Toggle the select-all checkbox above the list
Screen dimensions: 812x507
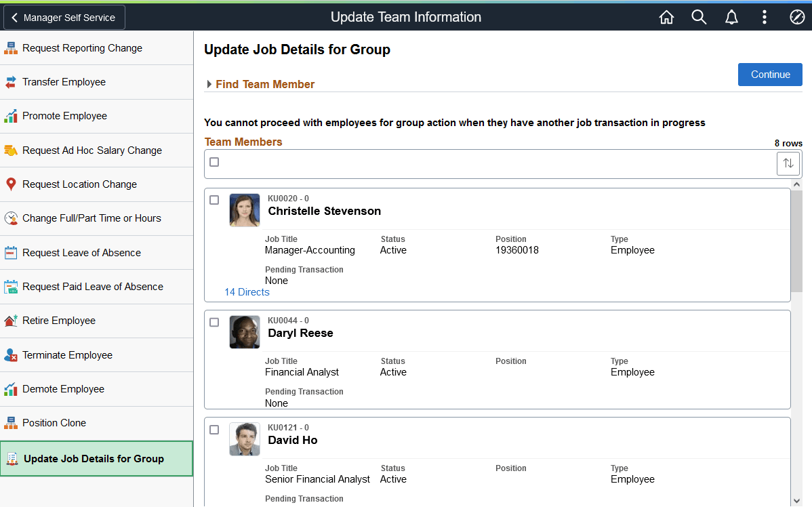tap(214, 162)
